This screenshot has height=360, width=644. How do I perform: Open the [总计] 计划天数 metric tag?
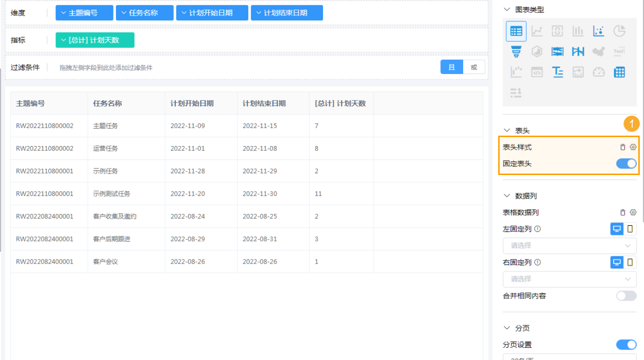tap(95, 40)
